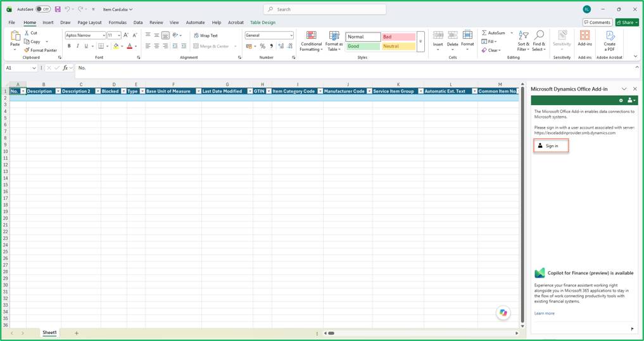Add a new sheet with plus button
Screen dimensions: 644x341
[77, 333]
